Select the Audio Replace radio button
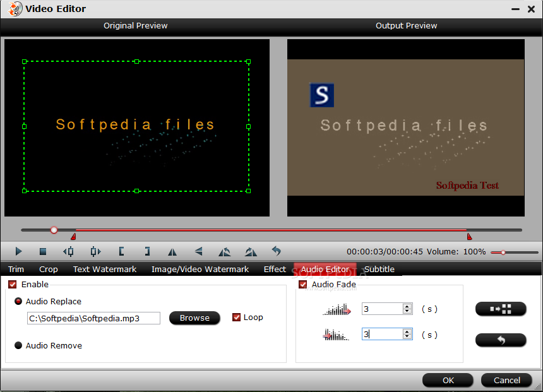 pos(18,301)
